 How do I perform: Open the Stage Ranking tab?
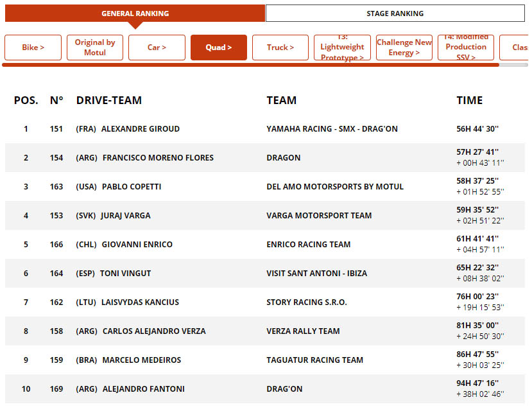point(395,13)
